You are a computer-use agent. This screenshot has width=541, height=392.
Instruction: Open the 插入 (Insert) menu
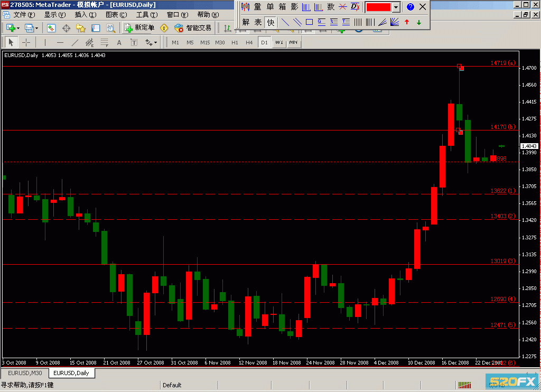pos(85,15)
